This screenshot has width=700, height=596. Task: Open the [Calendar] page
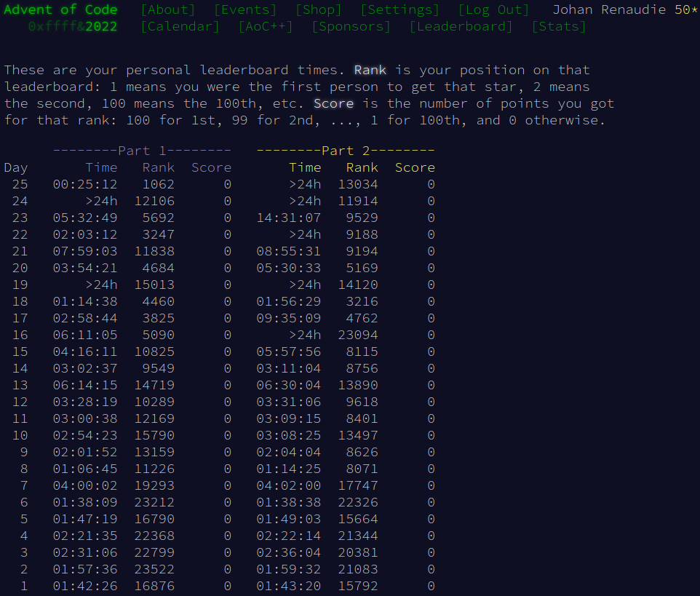click(x=180, y=26)
